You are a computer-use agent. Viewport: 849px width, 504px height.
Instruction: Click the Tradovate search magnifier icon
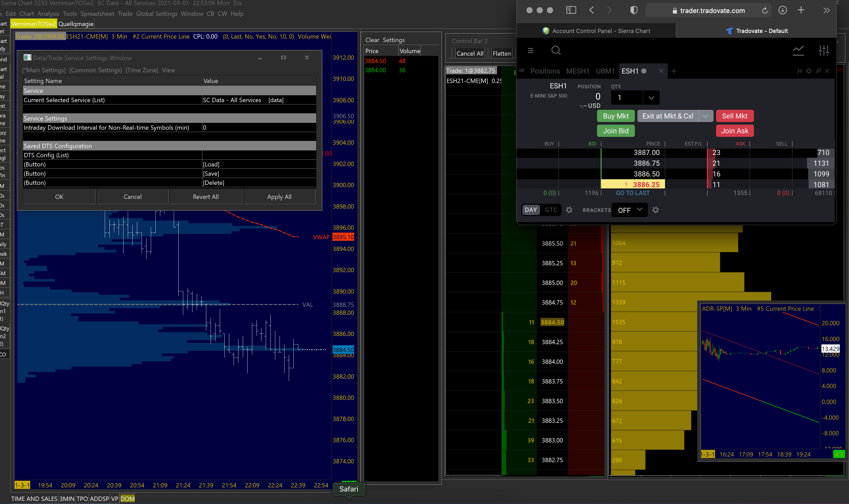[556, 51]
